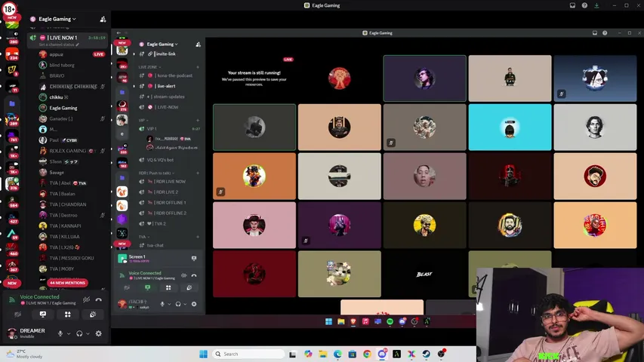
Task: Toggle camera in outer Discord voice panel
Action: pos(17,314)
